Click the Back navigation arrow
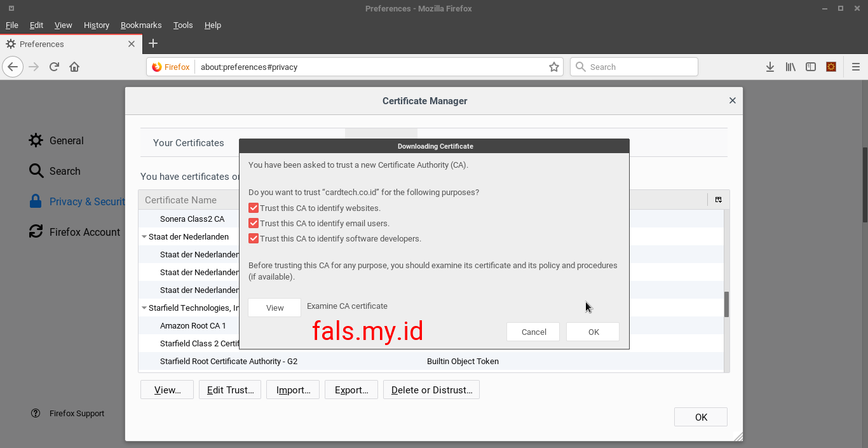The height and width of the screenshot is (448, 868). [x=13, y=67]
